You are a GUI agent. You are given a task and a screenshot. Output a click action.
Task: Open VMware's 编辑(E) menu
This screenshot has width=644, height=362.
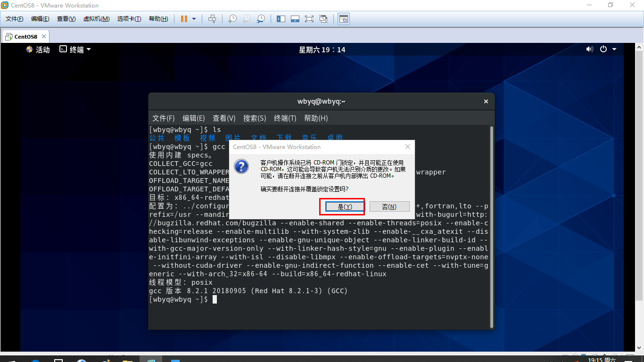(40, 19)
